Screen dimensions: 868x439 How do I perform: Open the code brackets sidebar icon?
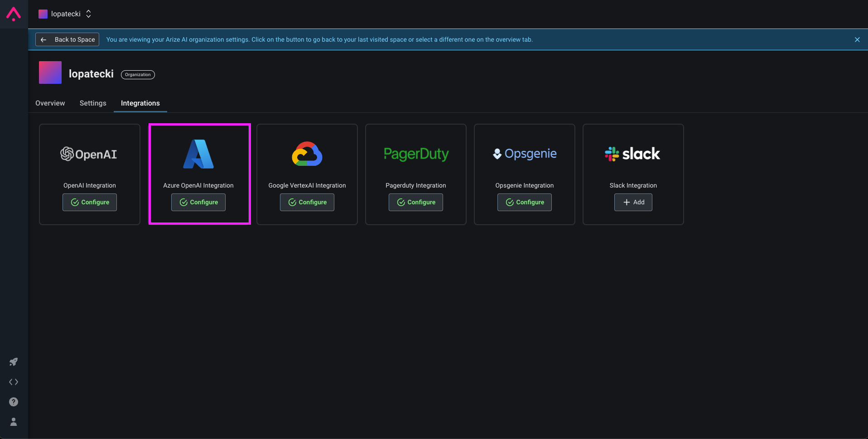coord(14,382)
